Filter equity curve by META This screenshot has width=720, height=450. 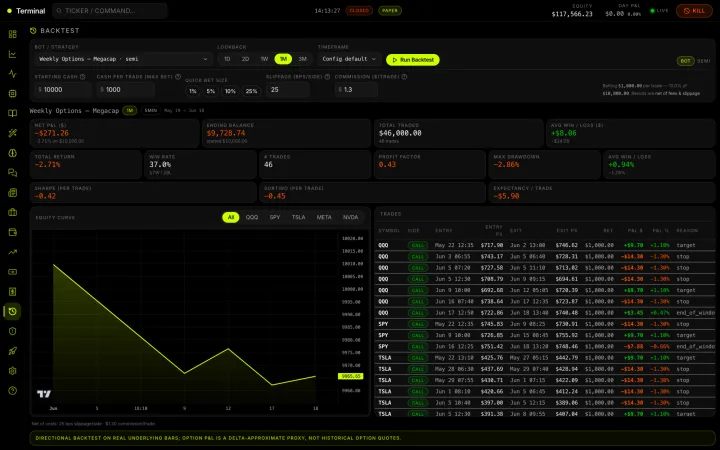tap(324, 217)
